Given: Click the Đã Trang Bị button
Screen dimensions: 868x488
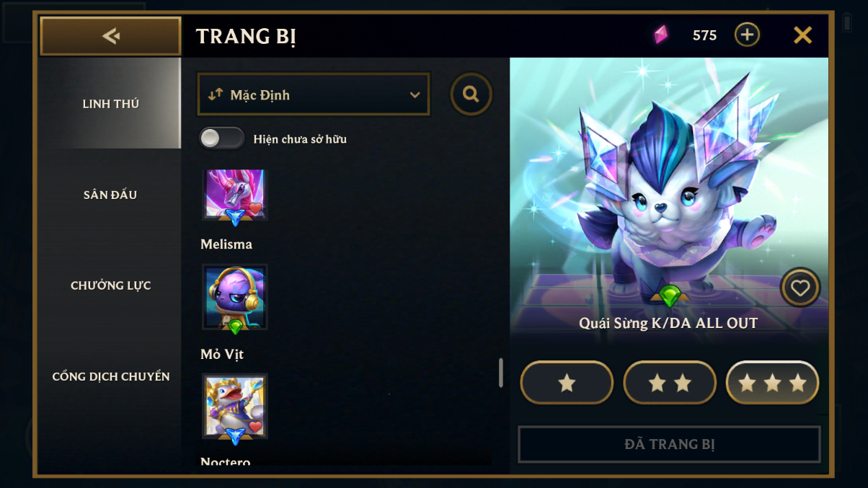Looking at the screenshot, I should click(669, 444).
